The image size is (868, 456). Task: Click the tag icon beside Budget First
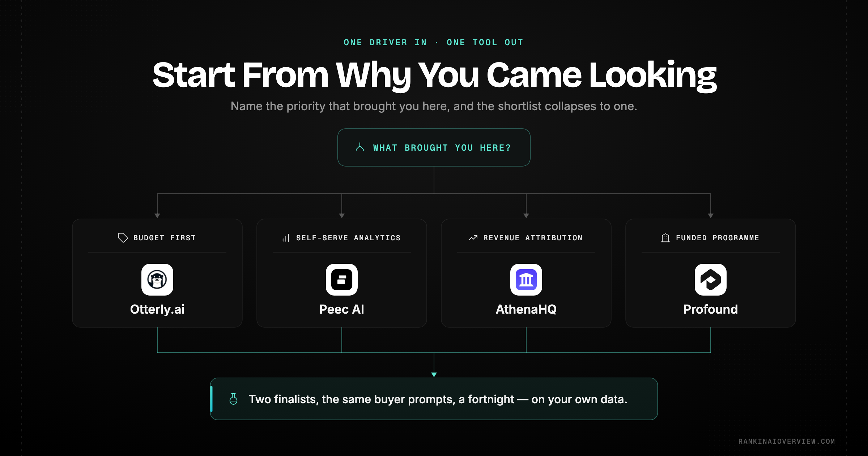coord(123,238)
